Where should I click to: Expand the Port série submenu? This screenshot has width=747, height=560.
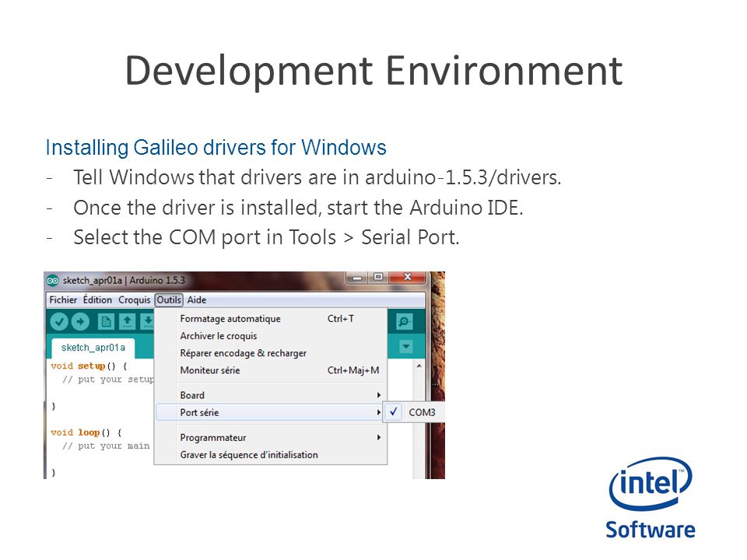[271, 412]
